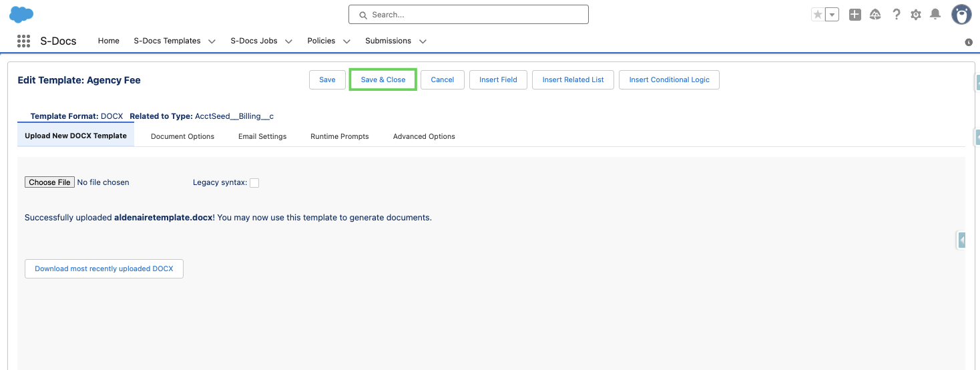Click the Insert Field button

(498, 79)
